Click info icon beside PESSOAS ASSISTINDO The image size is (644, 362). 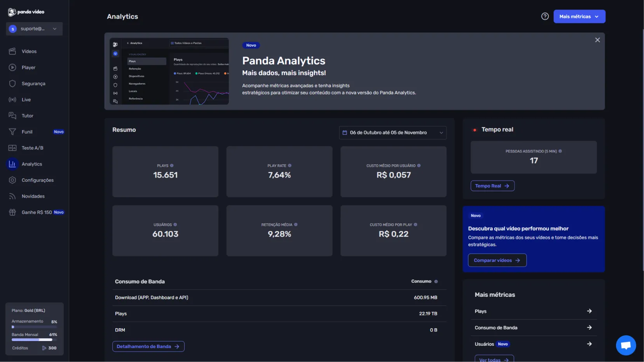560,151
